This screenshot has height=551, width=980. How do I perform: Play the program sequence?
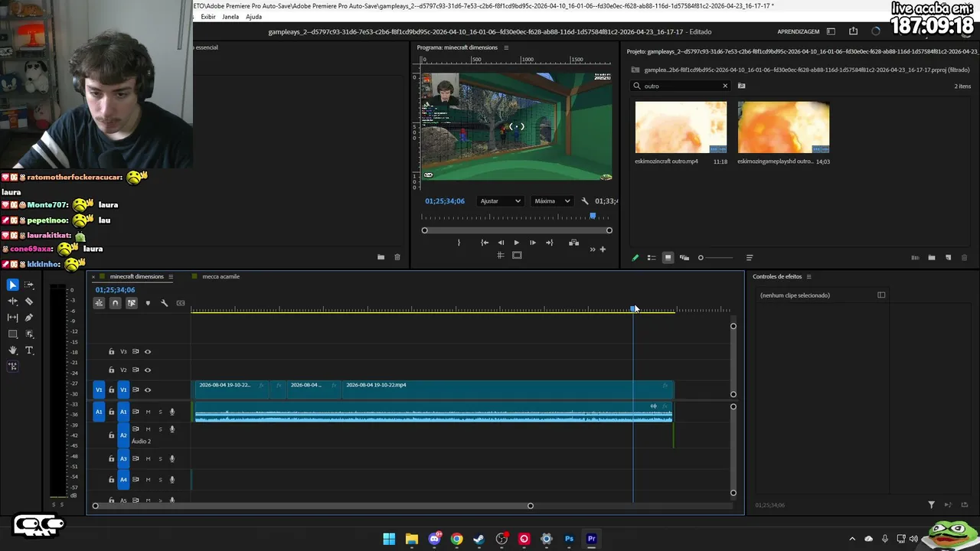pyautogui.click(x=516, y=243)
